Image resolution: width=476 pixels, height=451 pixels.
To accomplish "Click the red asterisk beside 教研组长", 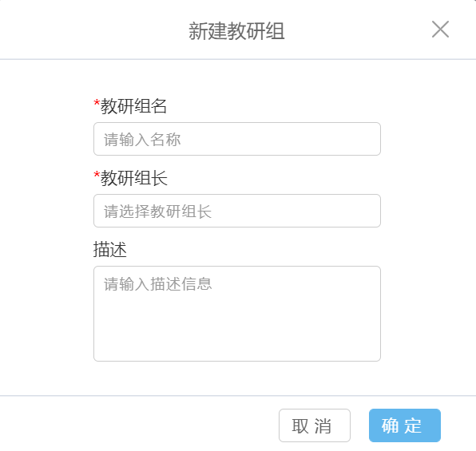I will 97,175.
